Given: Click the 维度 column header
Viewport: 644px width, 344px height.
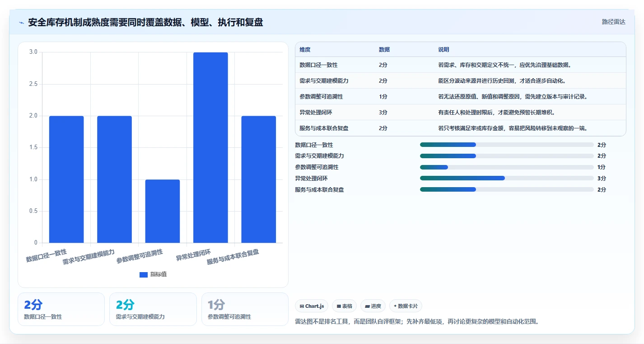Looking at the screenshot, I should pos(305,50).
